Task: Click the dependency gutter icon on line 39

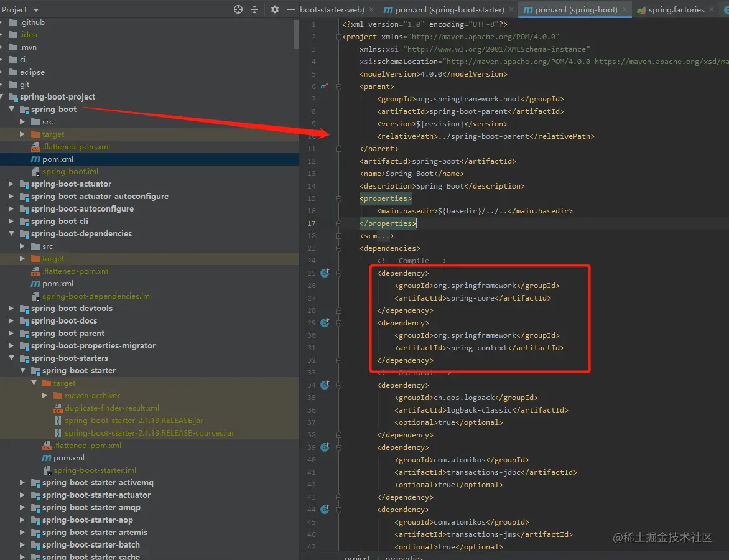Action: (x=325, y=447)
